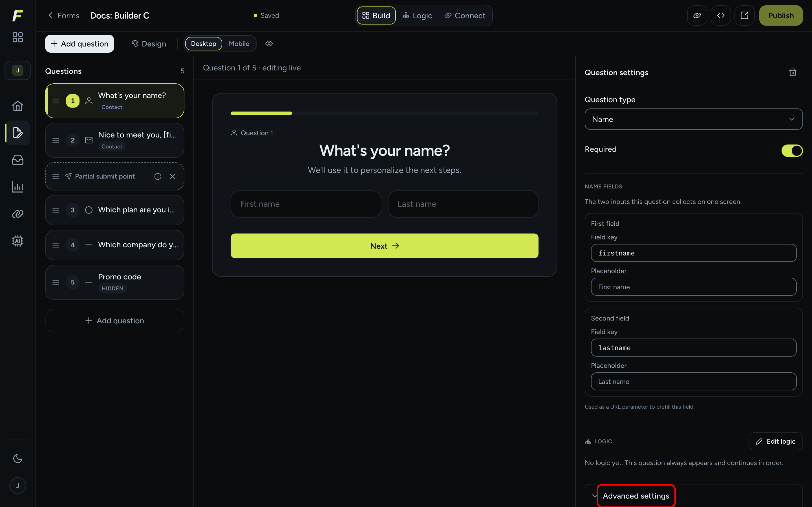Toggle the Required switch off
The image size is (812, 507).
click(x=792, y=151)
